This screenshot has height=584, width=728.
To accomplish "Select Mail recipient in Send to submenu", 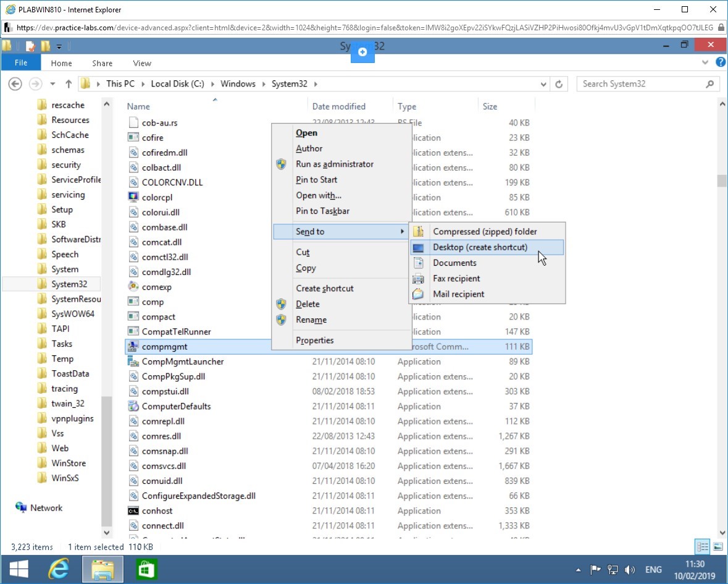I will point(487,294).
